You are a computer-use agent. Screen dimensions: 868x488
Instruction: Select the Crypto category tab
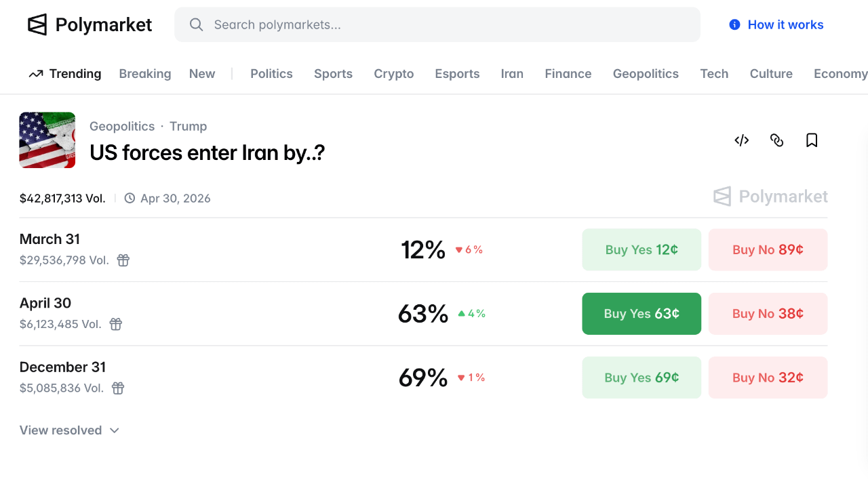(x=393, y=74)
